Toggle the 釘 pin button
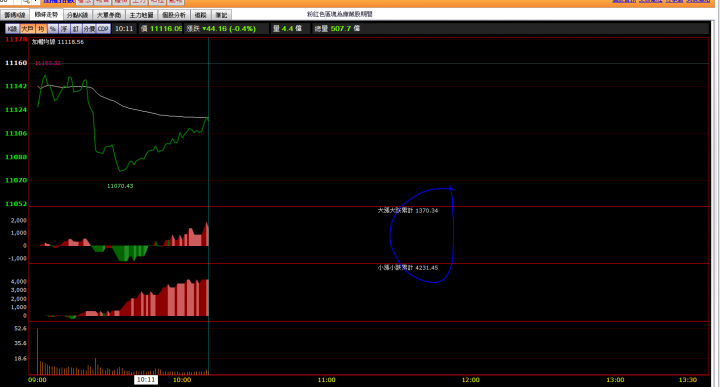 76,28
